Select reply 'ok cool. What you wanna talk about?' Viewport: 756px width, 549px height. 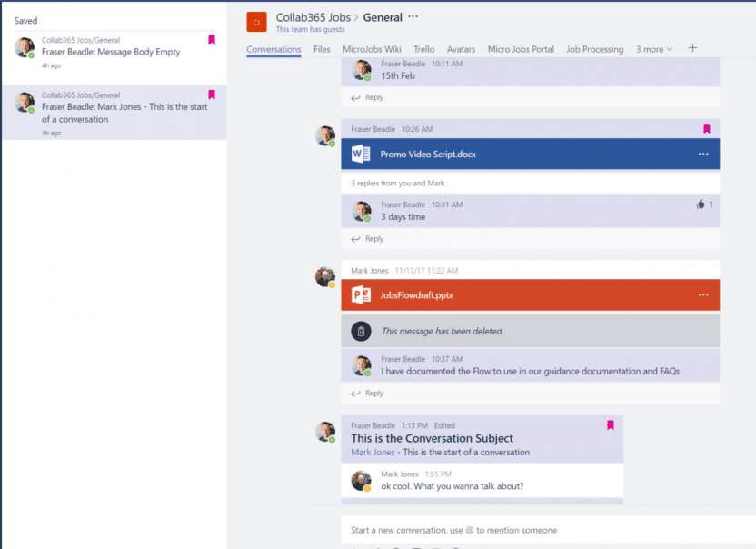click(x=452, y=486)
